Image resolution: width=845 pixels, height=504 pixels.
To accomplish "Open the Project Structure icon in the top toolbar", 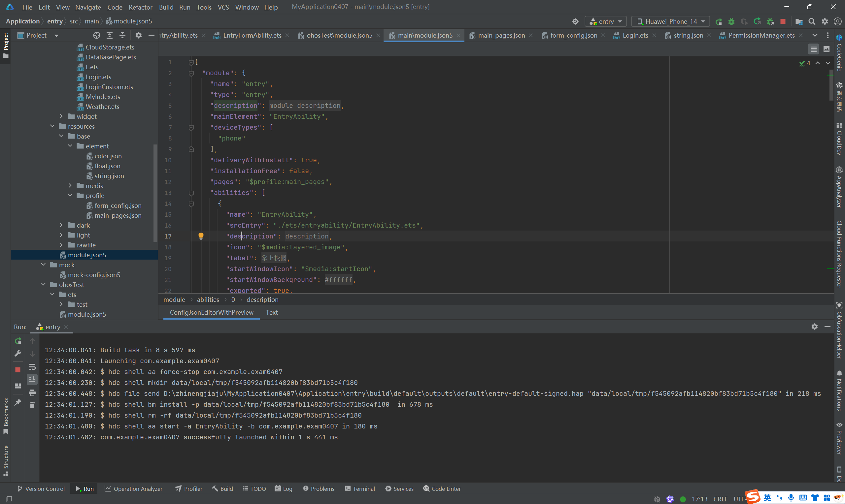I will pos(799,22).
